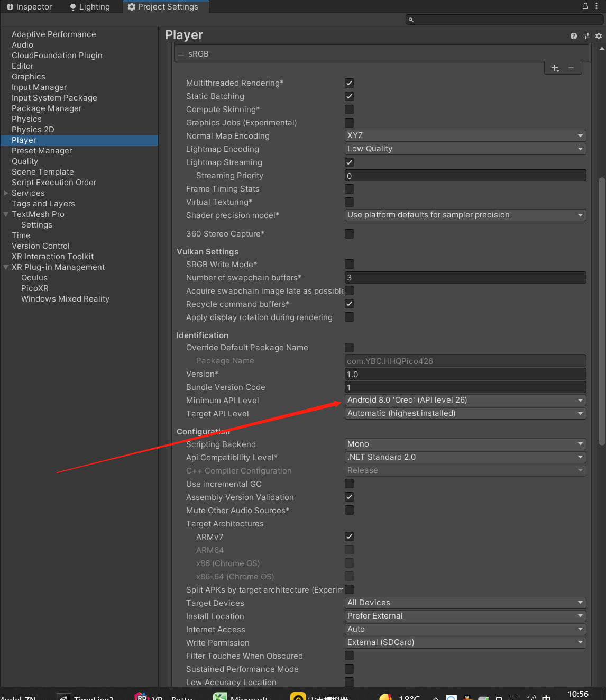Remove selected color gamut with minus icon
The width and height of the screenshot is (606, 700).
coord(571,68)
